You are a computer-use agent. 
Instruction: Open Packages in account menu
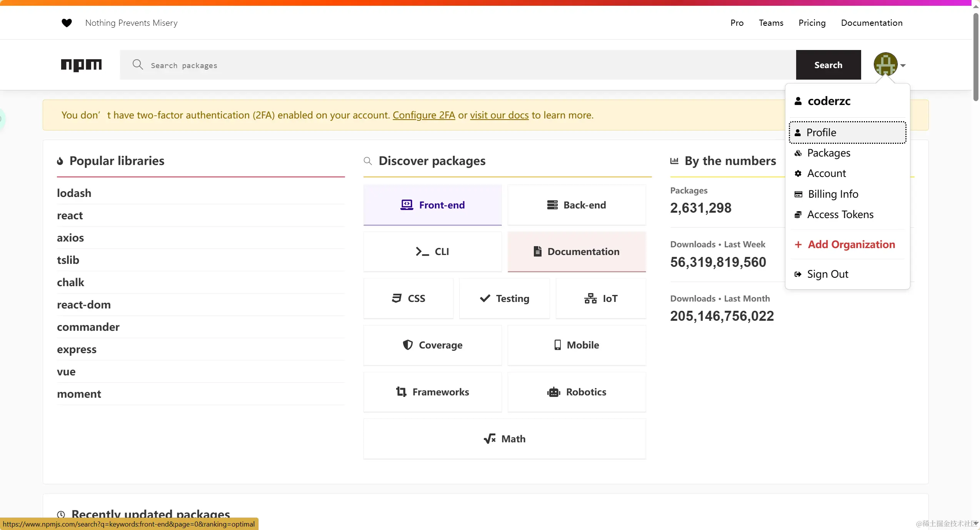(x=828, y=153)
